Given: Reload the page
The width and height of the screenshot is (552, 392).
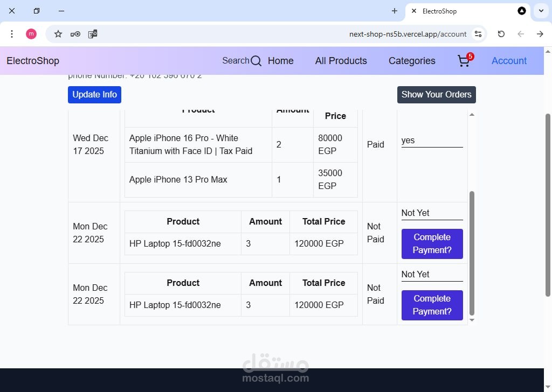Looking at the screenshot, I should point(501,34).
